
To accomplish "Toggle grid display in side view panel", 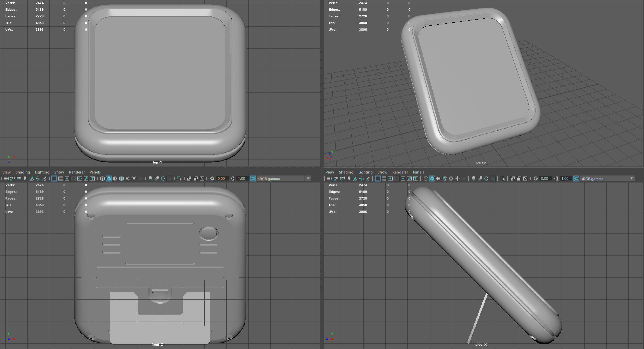I will click(378, 179).
